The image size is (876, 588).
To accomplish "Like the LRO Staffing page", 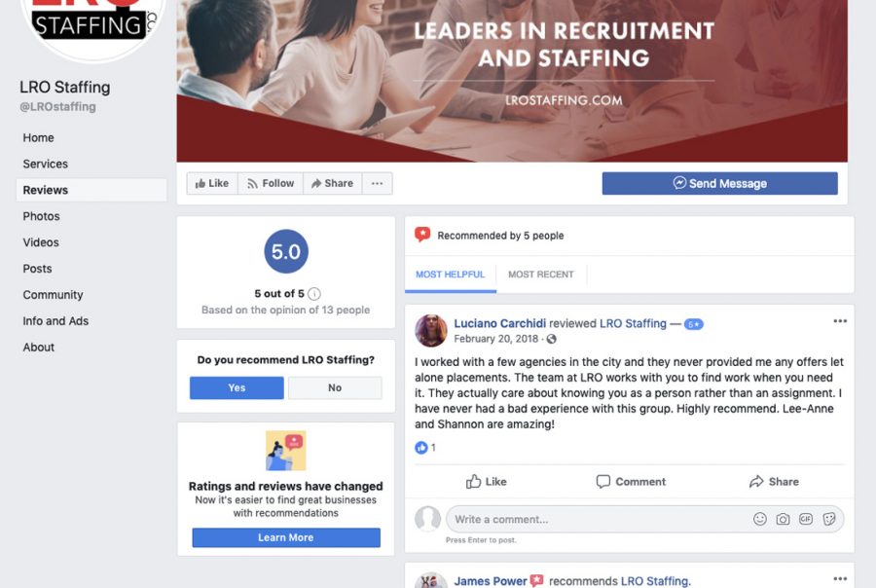I will point(212,183).
